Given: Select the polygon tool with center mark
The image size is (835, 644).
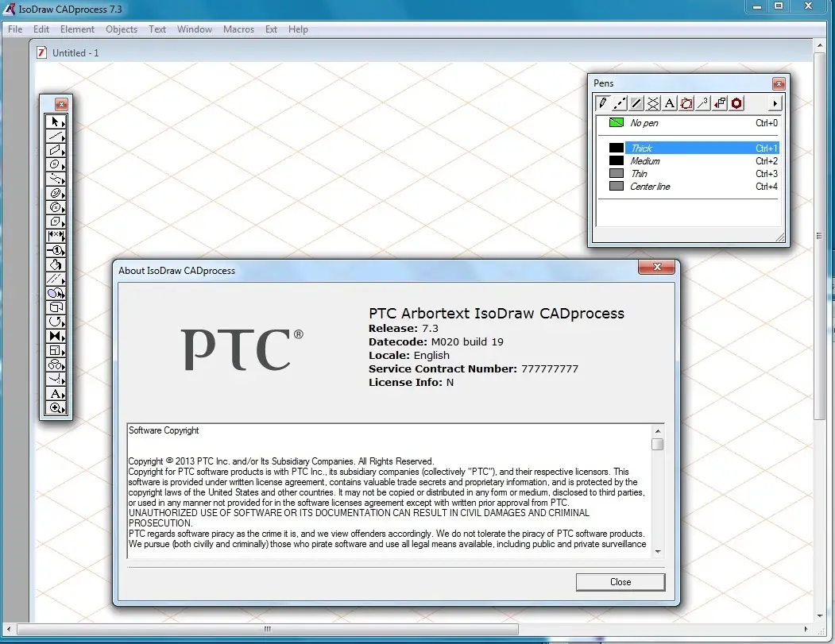Looking at the screenshot, I should [x=56, y=222].
